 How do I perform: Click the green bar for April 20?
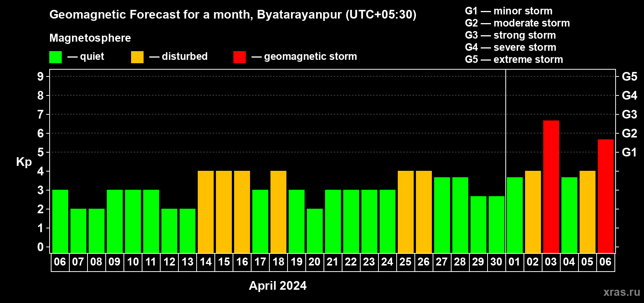point(315,231)
